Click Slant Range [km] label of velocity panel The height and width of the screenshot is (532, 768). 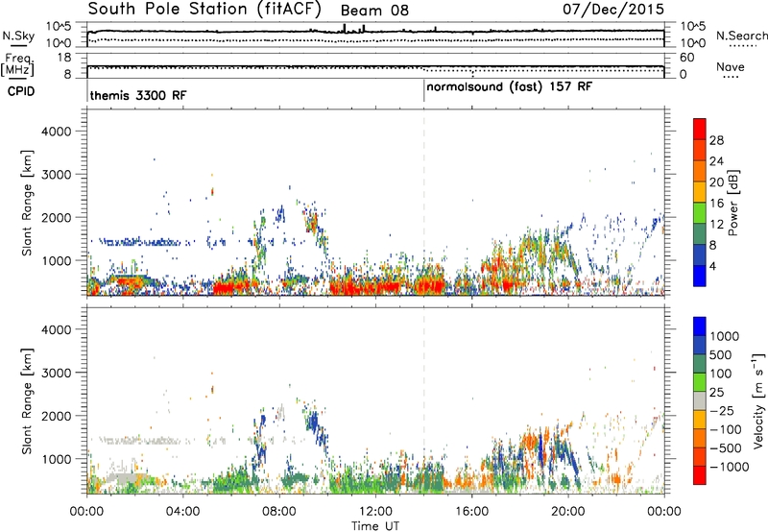(27, 401)
